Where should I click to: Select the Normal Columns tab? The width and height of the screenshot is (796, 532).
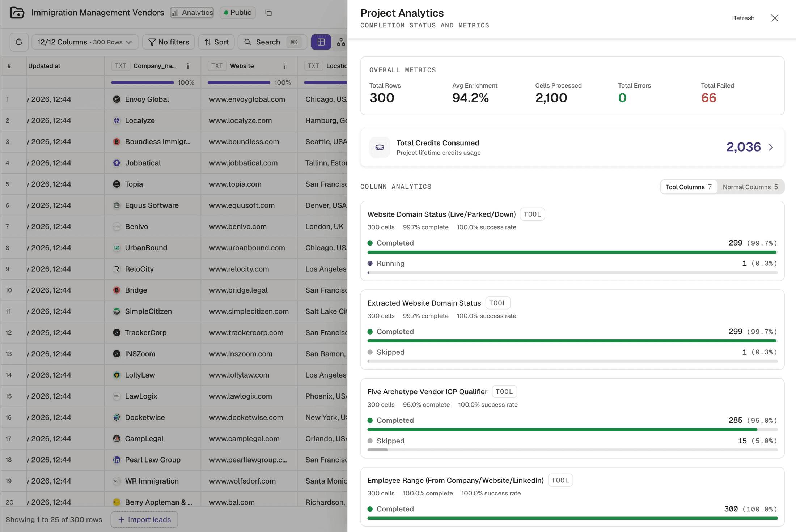click(x=750, y=187)
